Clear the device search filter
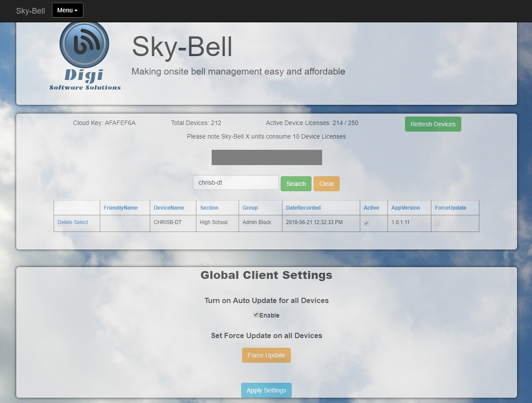 click(326, 184)
